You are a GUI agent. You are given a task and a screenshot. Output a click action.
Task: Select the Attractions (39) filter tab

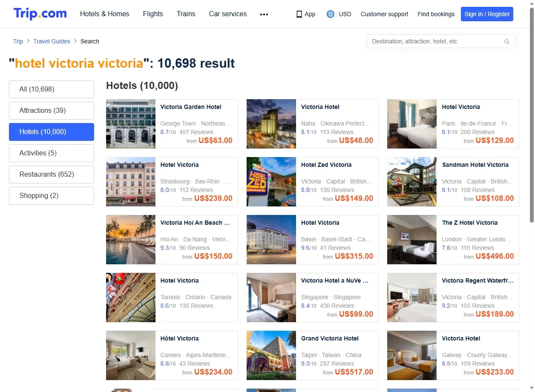[52, 111]
